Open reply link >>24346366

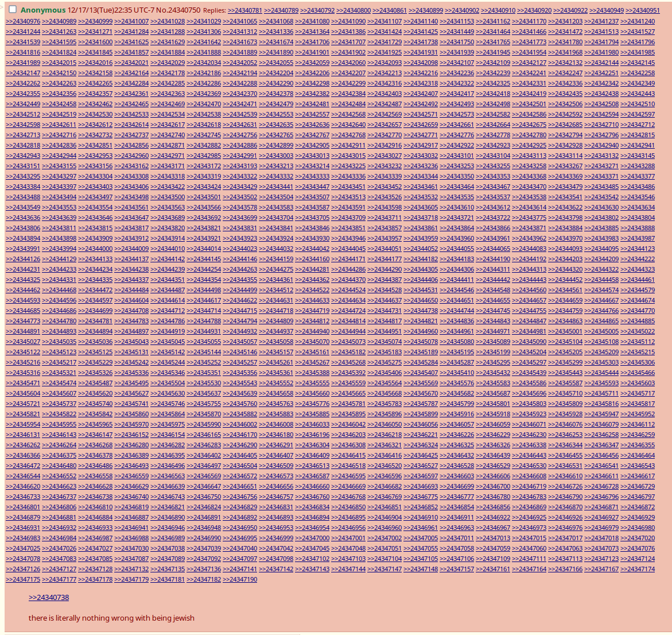click(23, 455)
